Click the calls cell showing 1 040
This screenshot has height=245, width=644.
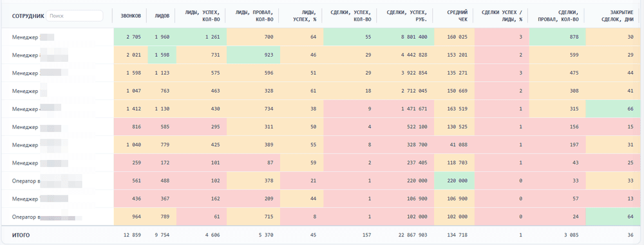pos(130,145)
